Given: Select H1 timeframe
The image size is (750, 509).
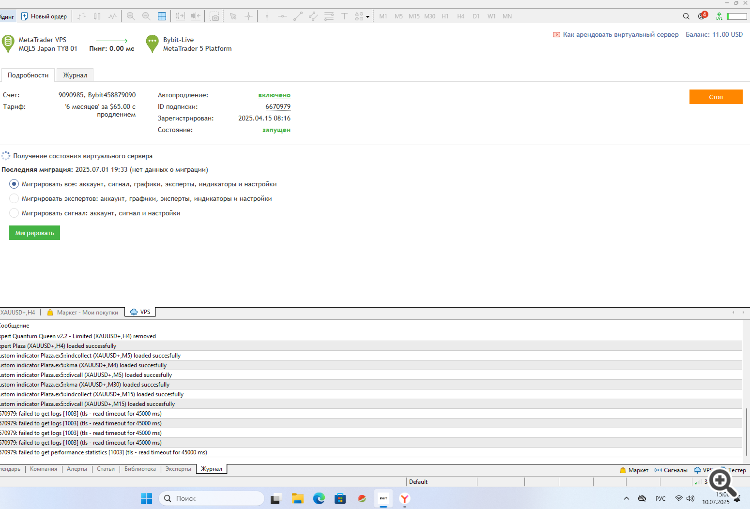Looking at the screenshot, I should pyautogui.click(x=445, y=16).
